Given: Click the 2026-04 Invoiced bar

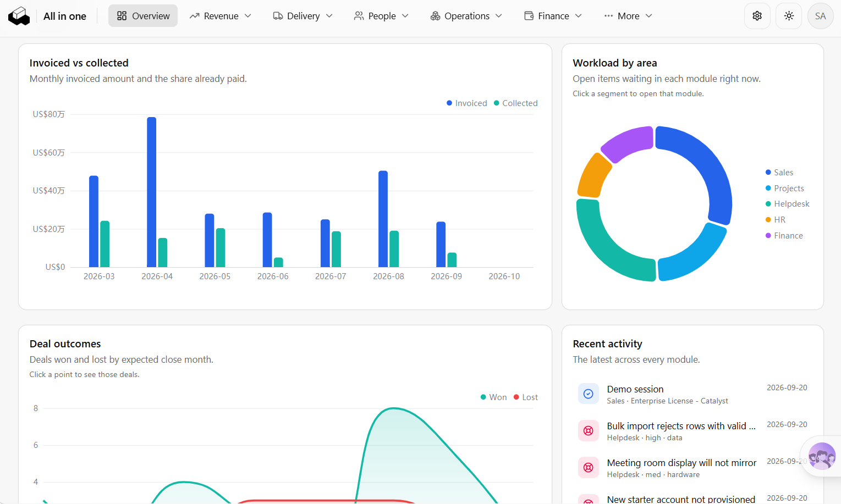Looking at the screenshot, I should (x=152, y=192).
